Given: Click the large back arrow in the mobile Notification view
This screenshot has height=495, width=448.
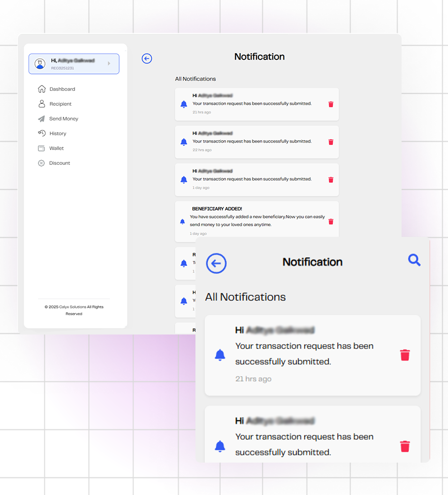Looking at the screenshot, I should tap(216, 263).
